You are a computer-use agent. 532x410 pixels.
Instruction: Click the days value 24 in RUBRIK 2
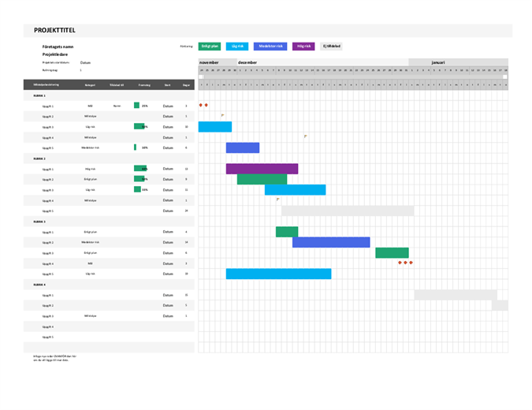(x=186, y=211)
